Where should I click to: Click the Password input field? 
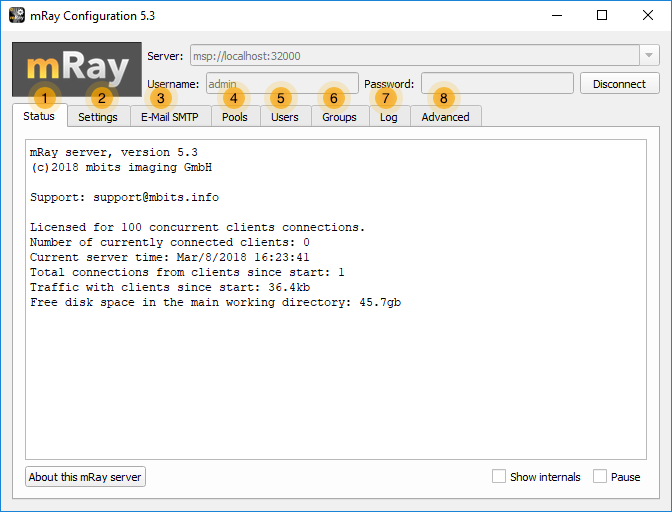click(x=497, y=83)
